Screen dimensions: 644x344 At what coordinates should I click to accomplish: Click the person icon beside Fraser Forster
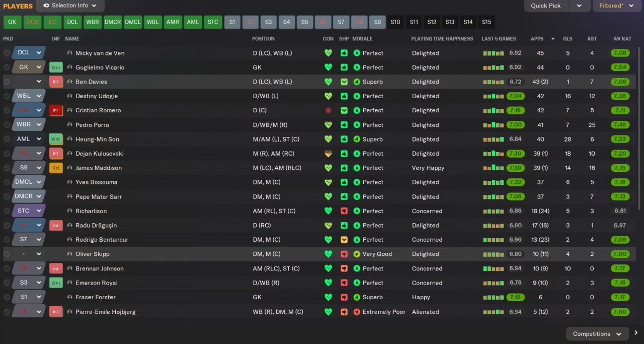tap(70, 297)
